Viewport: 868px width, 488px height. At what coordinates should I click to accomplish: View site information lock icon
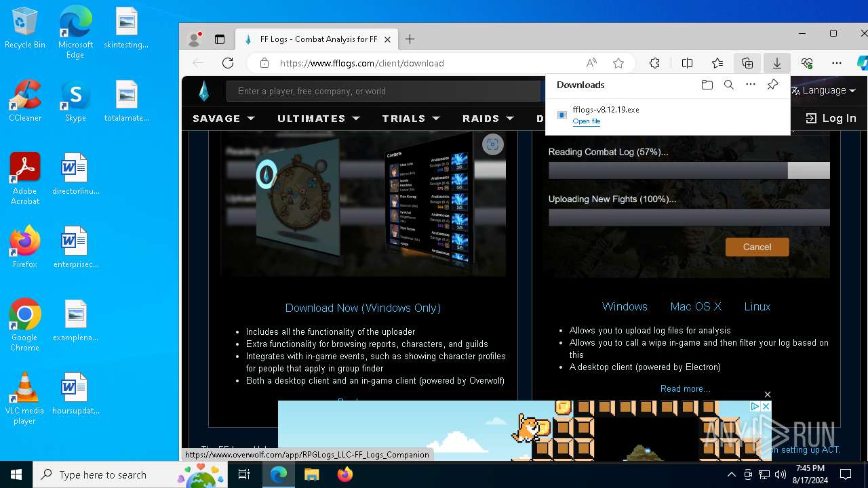264,63
